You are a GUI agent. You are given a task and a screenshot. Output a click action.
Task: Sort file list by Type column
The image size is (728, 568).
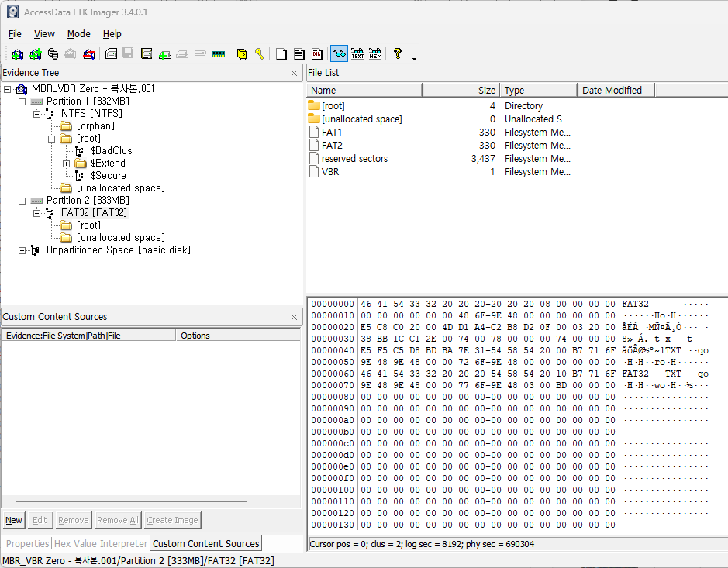(539, 91)
